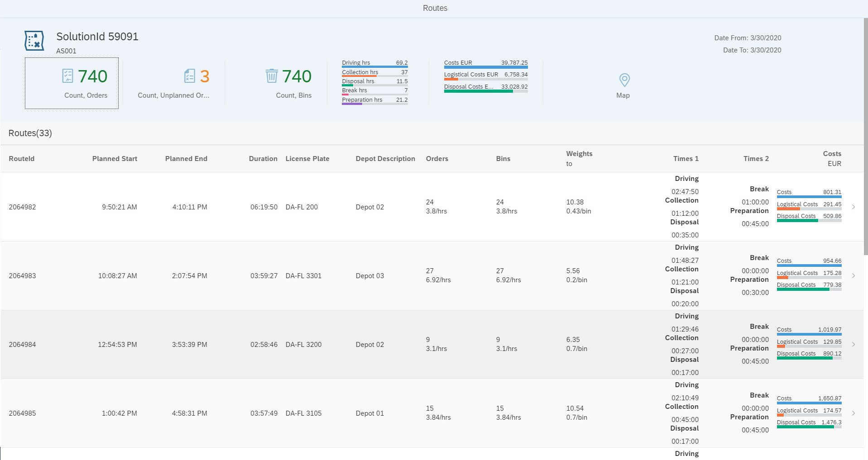Click the Orders column header
Screen dimensions: 868x460
click(437, 159)
